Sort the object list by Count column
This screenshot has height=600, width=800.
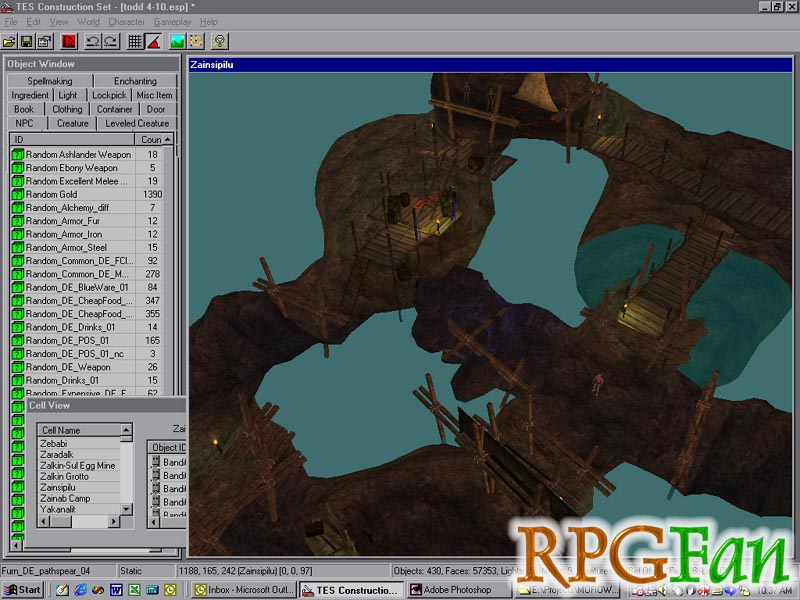(148, 139)
